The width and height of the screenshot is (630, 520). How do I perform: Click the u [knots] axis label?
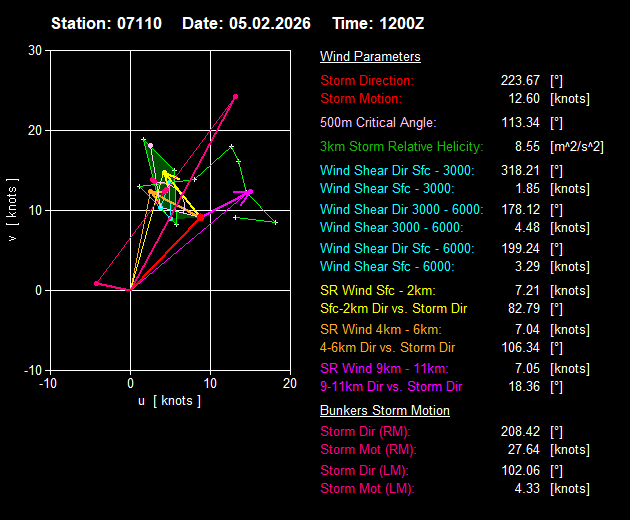(169, 400)
